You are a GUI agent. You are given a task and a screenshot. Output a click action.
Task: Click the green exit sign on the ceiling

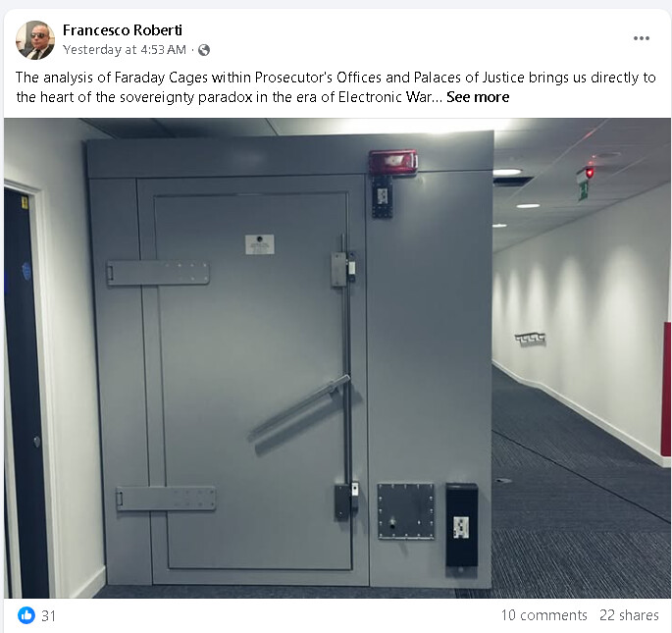(583, 190)
